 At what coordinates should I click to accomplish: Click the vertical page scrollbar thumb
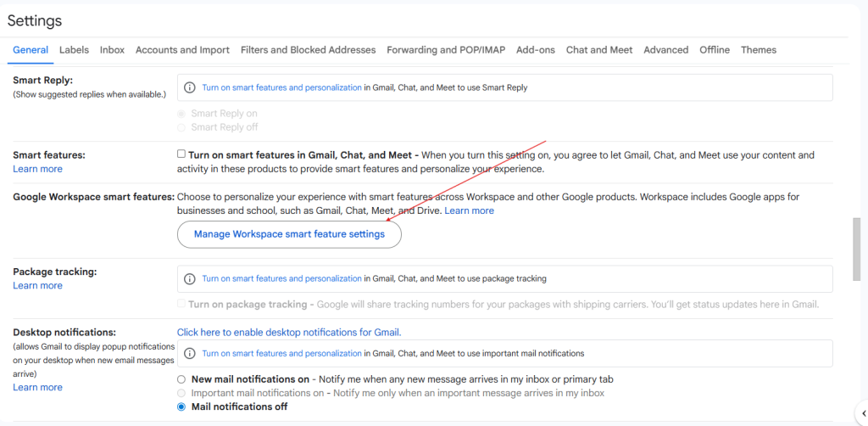857,255
